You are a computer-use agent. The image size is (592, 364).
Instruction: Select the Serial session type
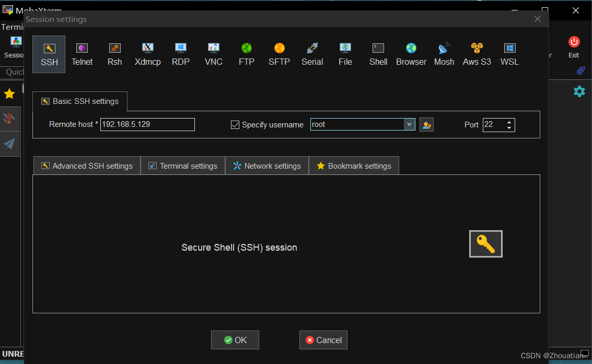click(312, 54)
